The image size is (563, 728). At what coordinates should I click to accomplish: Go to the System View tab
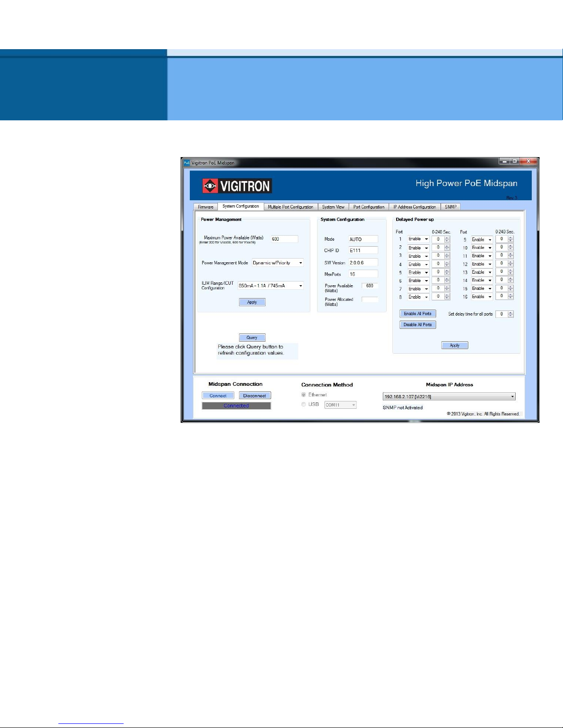tap(333, 207)
